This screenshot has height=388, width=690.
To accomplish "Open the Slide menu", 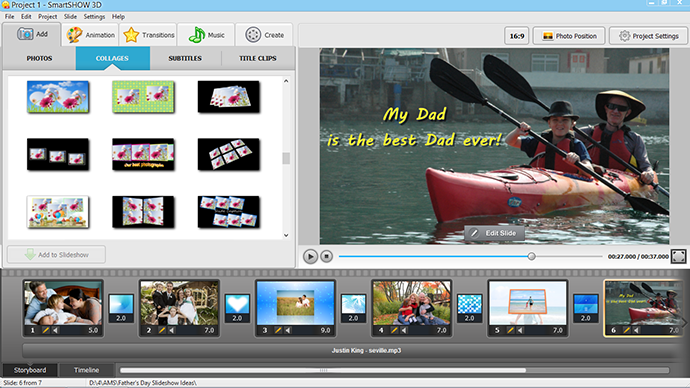I will [x=70, y=17].
